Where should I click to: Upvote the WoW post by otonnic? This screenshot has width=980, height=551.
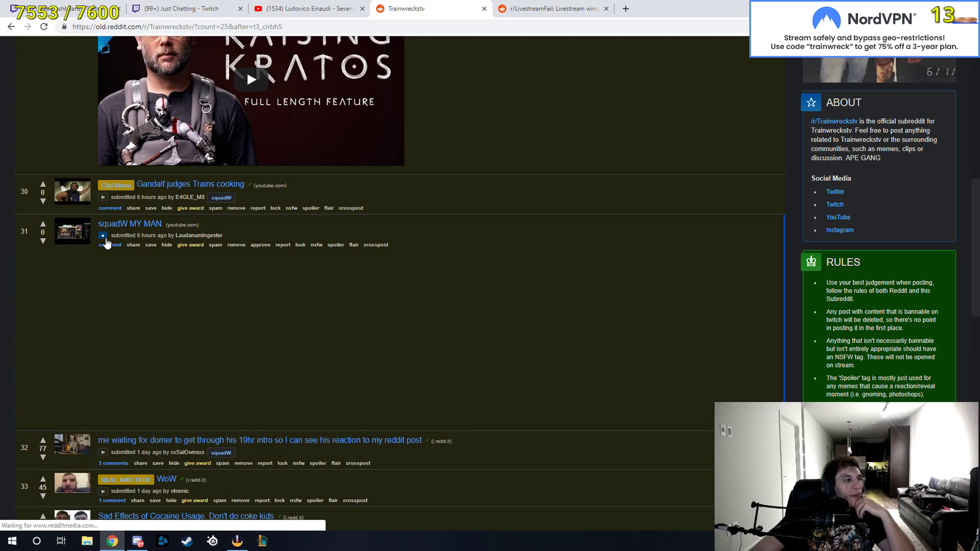tap(43, 479)
